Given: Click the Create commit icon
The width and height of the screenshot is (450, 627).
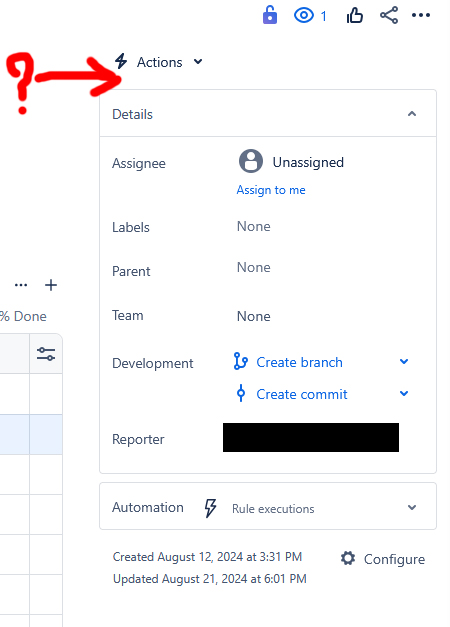Looking at the screenshot, I should coord(241,393).
